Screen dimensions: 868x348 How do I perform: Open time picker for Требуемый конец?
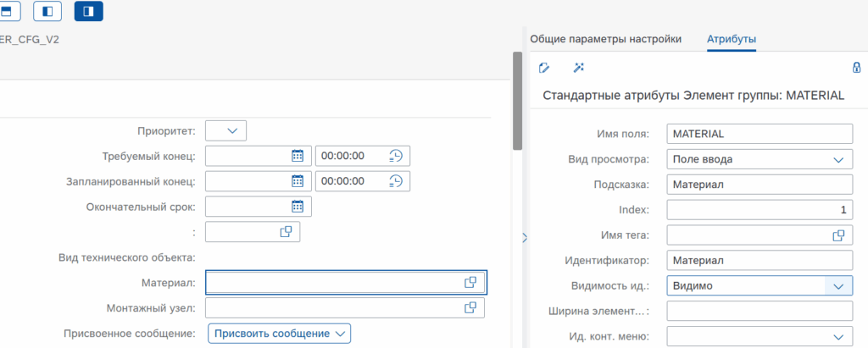[396, 156]
